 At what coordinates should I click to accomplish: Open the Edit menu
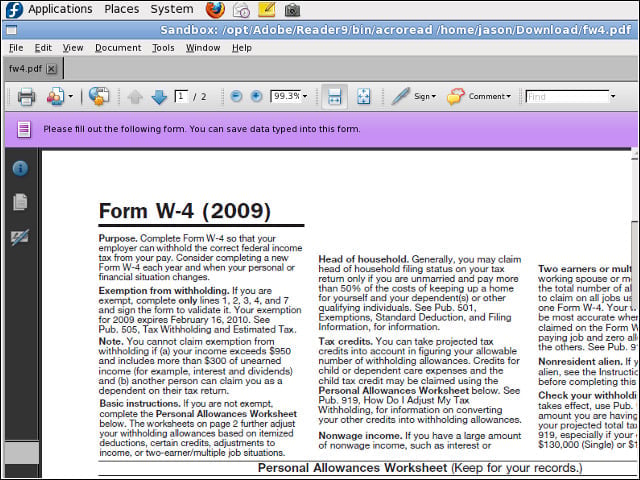43,48
